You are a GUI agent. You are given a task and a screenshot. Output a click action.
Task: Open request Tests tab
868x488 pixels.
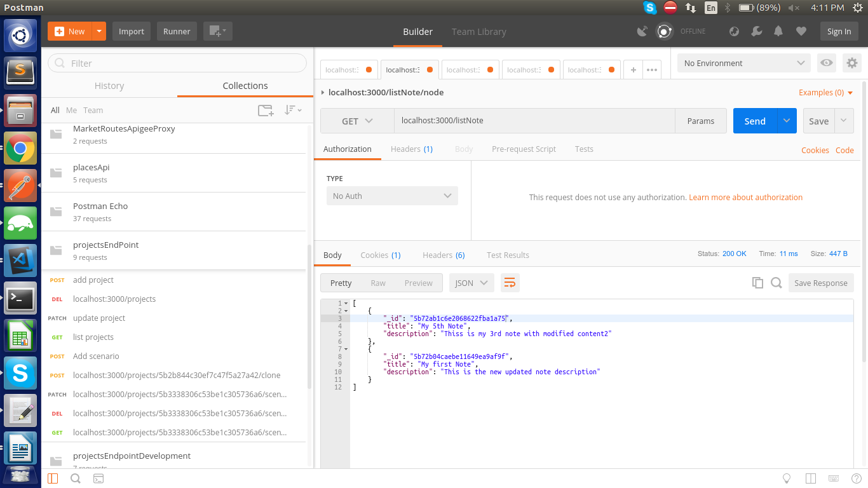pyautogui.click(x=584, y=149)
